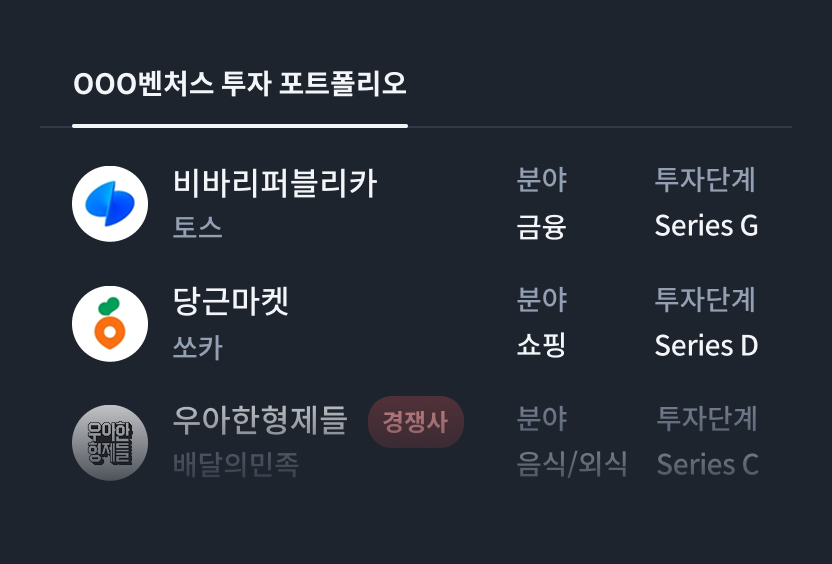The image size is (832, 564).
Task: Click the Toss blue logo icon
Action: pyautogui.click(x=110, y=204)
